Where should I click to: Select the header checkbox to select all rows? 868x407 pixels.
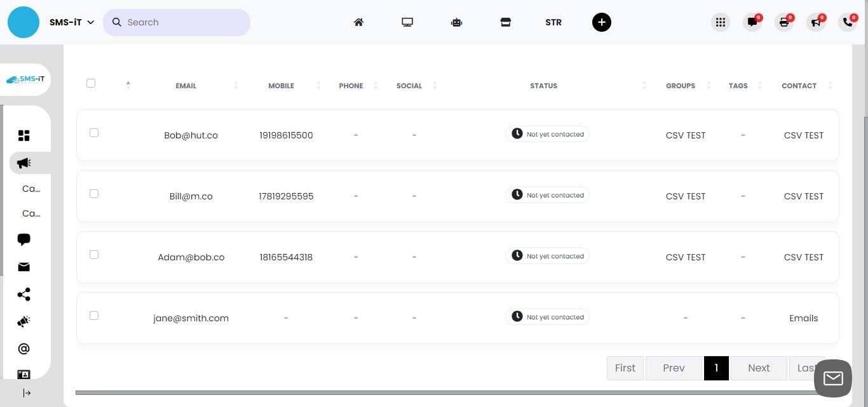(91, 83)
